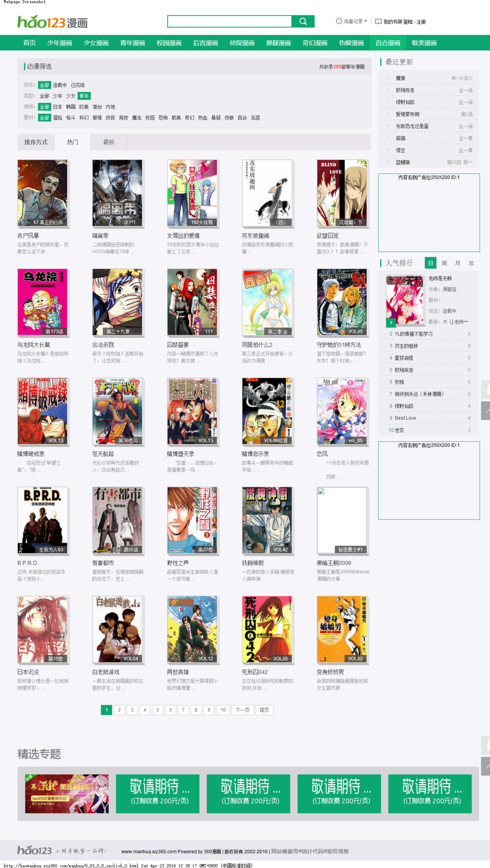This screenshot has height=868, width=490.
Task: Open the first 精选专题 banner image
Action: (66, 793)
